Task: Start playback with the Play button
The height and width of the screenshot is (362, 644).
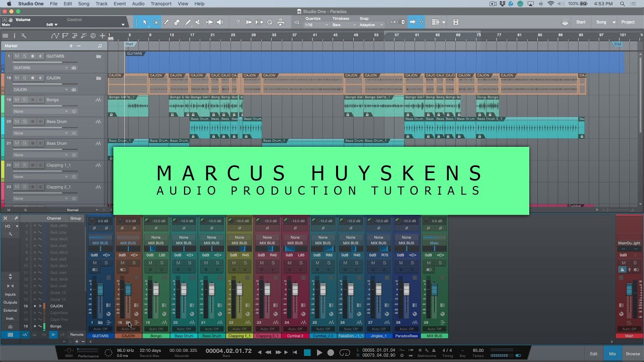Action: point(319,352)
